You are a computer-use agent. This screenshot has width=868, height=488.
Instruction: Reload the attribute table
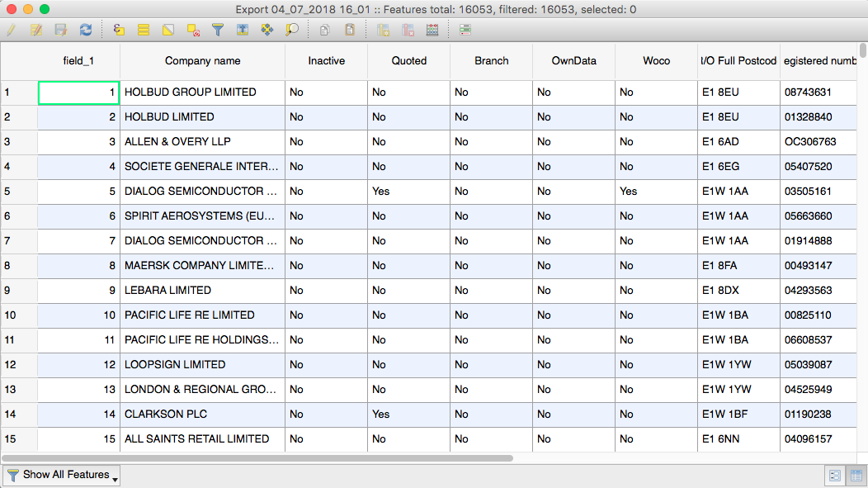pos(85,30)
